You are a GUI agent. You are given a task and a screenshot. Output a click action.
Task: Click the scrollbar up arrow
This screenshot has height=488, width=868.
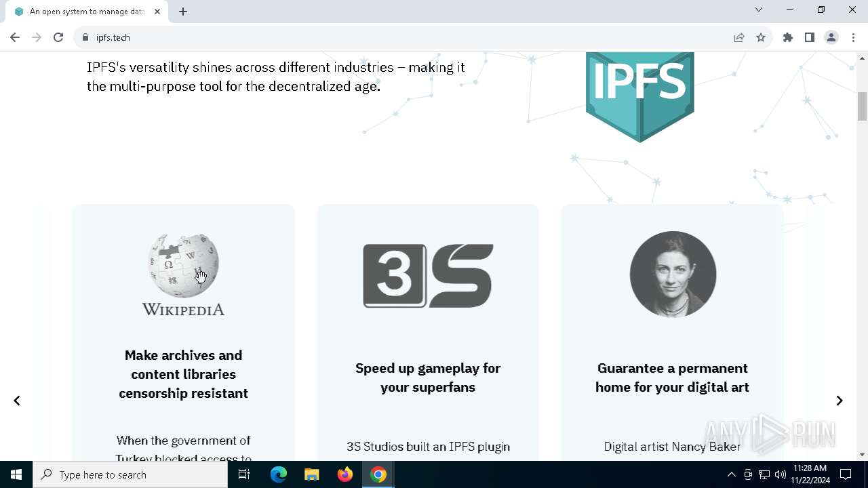coord(862,58)
